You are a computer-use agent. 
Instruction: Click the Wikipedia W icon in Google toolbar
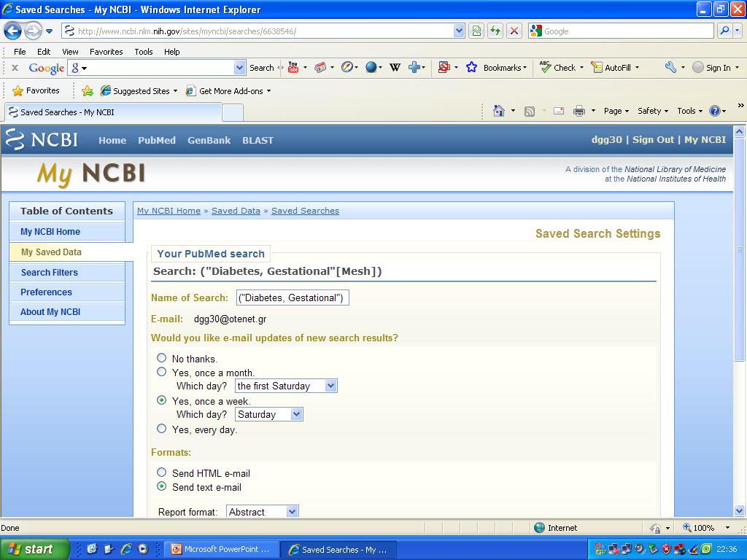[395, 68]
